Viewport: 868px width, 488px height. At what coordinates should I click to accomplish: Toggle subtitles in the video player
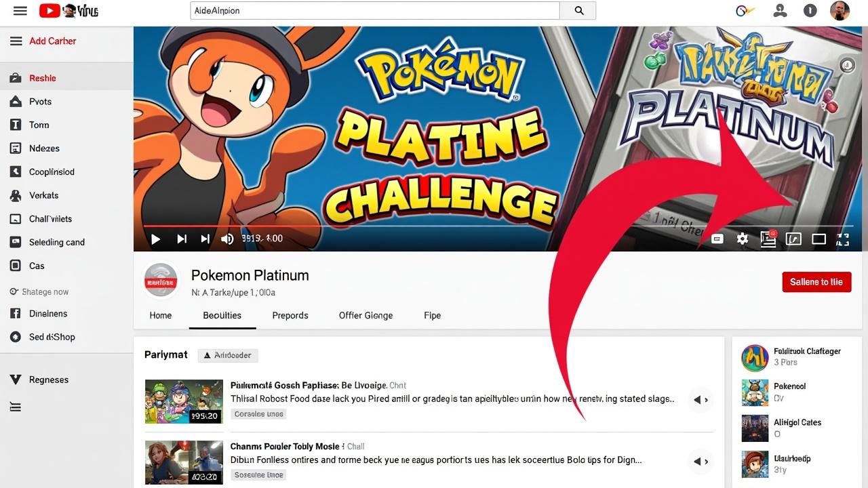717,239
